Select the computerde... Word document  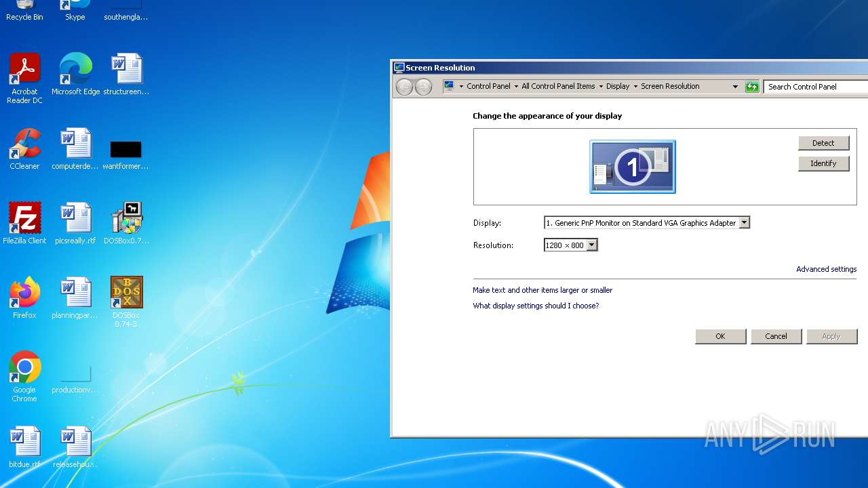[75, 149]
